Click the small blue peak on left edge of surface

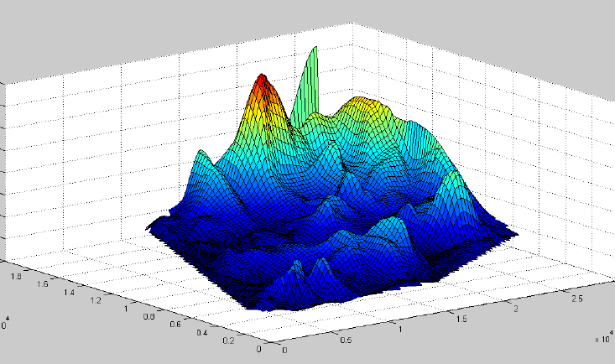201,155
